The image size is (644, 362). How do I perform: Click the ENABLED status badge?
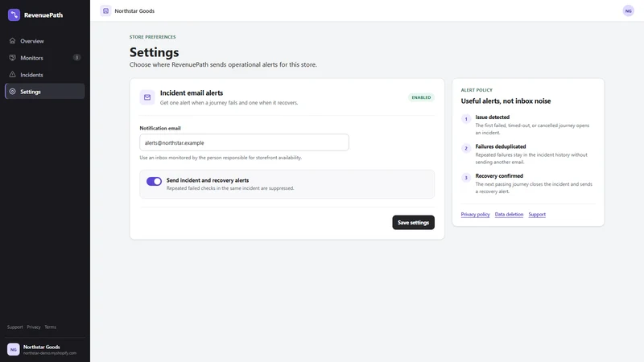[421, 97]
